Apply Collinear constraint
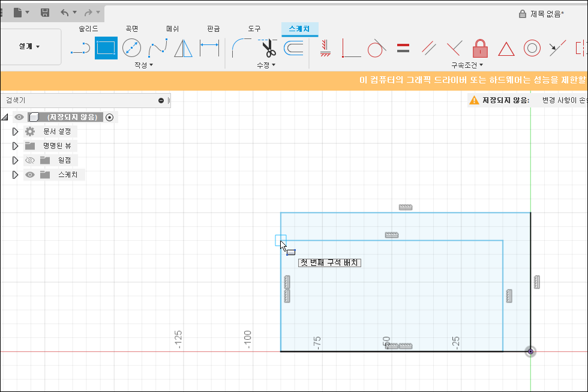The image size is (588, 392). click(x=557, y=49)
